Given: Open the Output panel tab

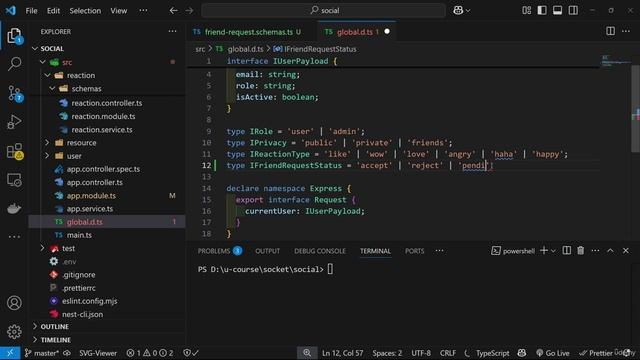Looking at the screenshot, I should [x=267, y=251].
